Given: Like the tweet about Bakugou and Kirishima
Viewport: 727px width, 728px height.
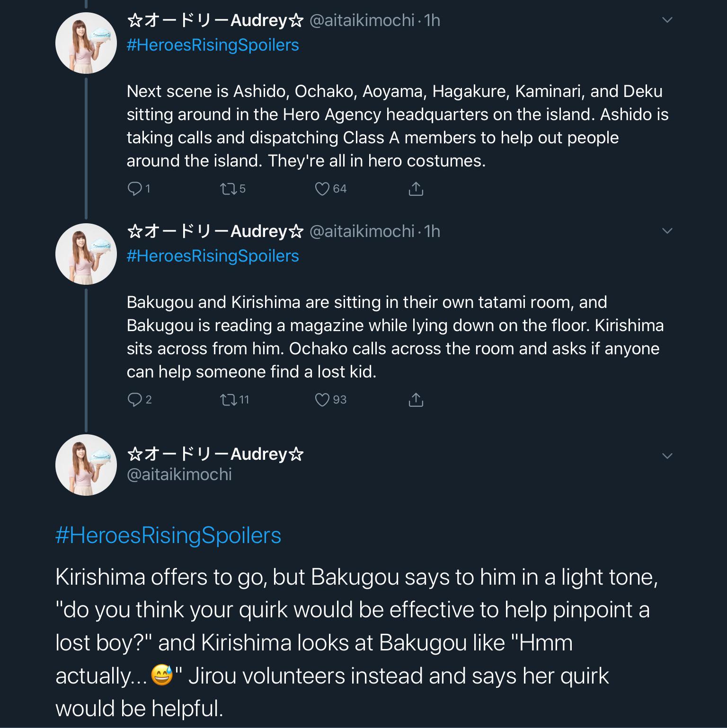Looking at the screenshot, I should 323,400.
